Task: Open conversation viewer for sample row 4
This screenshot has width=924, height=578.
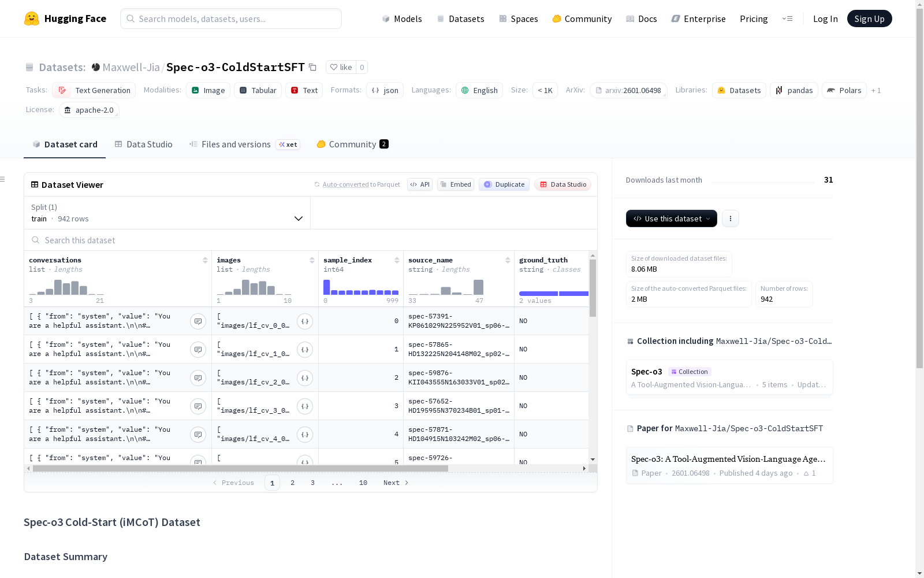Action: (198, 435)
